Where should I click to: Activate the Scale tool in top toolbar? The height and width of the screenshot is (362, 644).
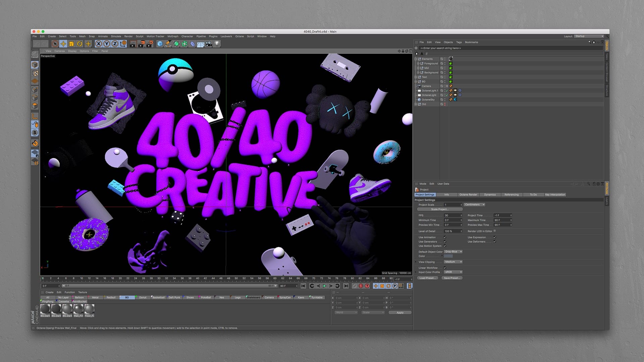click(x=71, y=44)
